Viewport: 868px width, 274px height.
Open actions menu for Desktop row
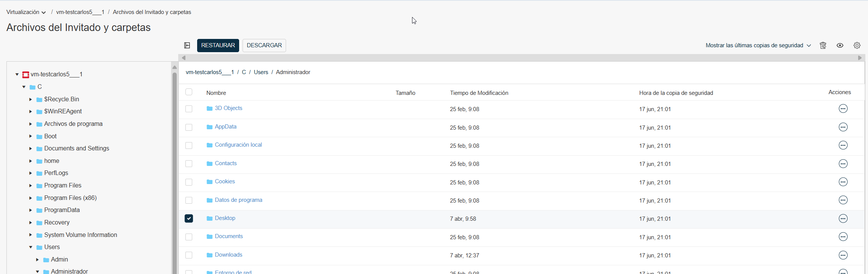point(843,218)
